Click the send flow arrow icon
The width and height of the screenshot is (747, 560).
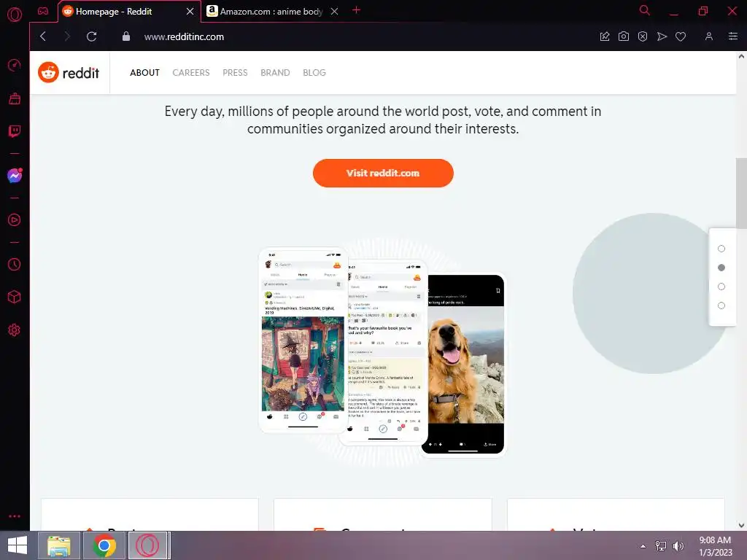pyautogui.click(x=662, y=36)
